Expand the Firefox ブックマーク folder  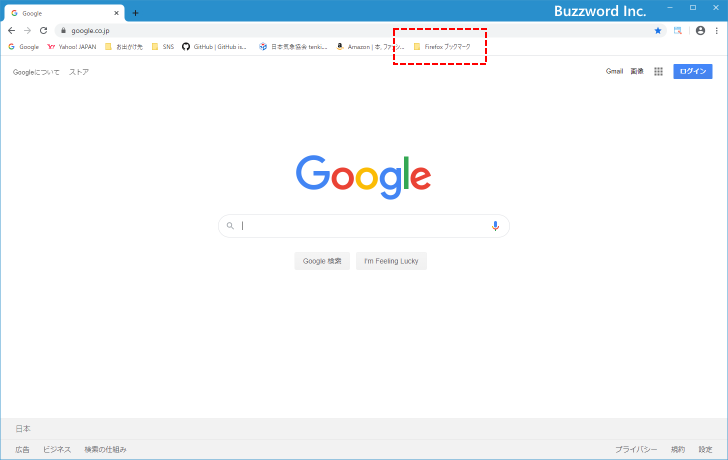tap(442, 47)
